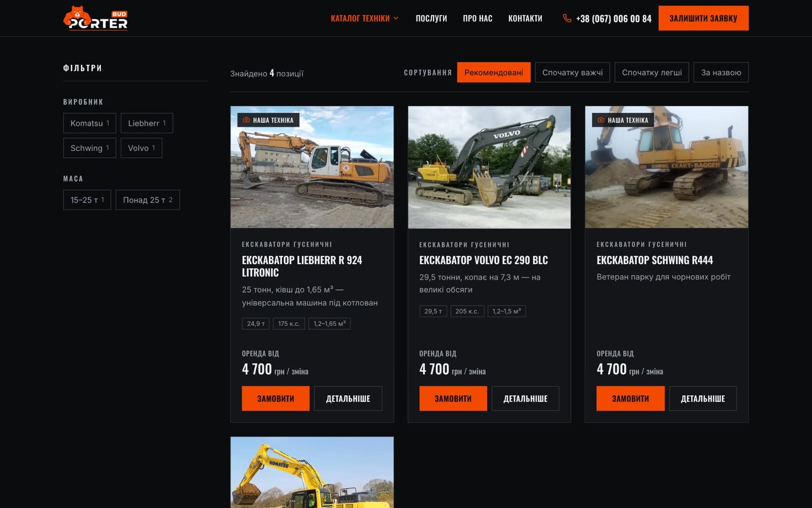Viewport: 812px width, 508px height.
Task: Sort by Спочатку легші
Action: [x=652, y=72]
